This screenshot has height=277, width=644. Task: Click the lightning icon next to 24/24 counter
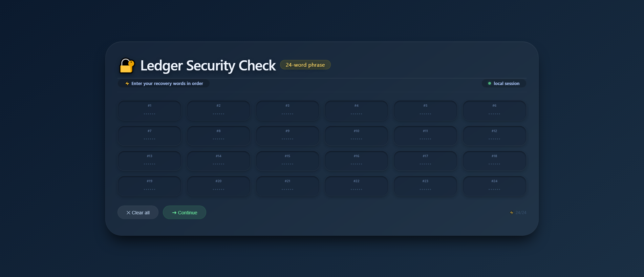click(x=512, y=213)
